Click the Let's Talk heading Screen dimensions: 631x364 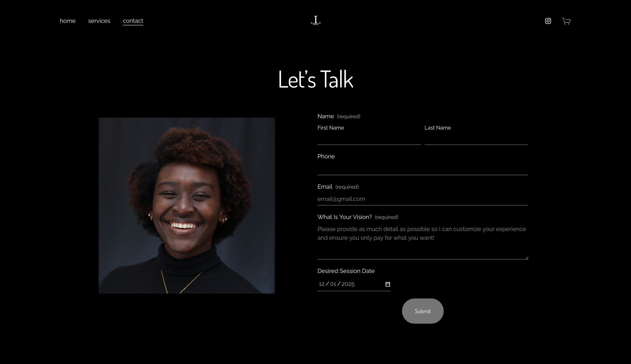[315, 79]
